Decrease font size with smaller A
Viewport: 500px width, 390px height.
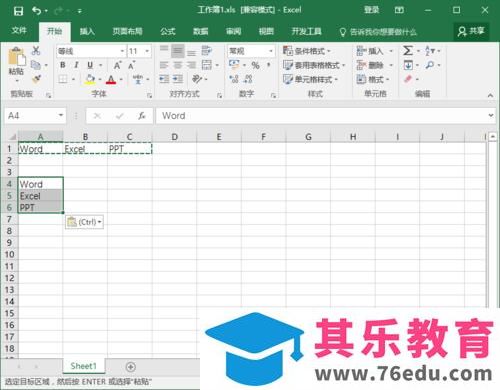click(132, 65)
